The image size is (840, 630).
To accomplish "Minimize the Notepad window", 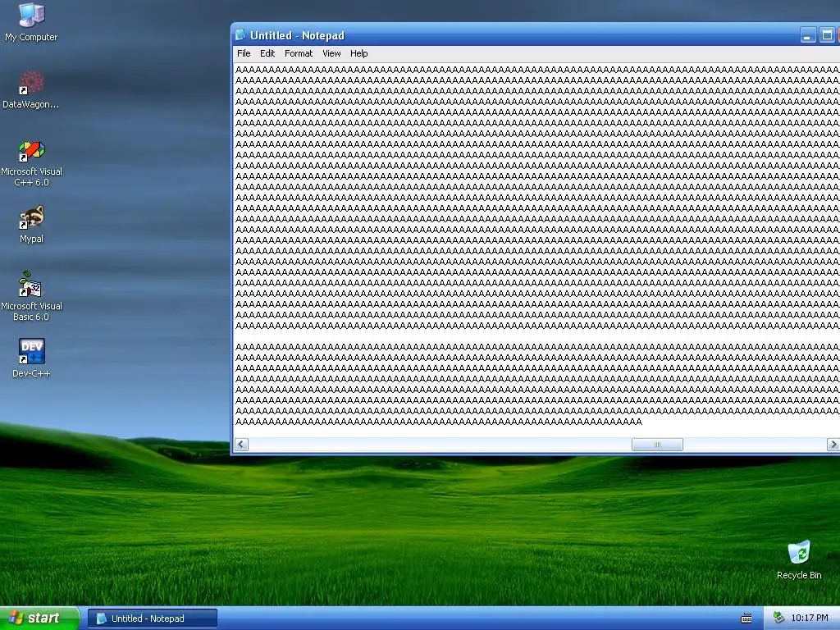I will (808, 36).
